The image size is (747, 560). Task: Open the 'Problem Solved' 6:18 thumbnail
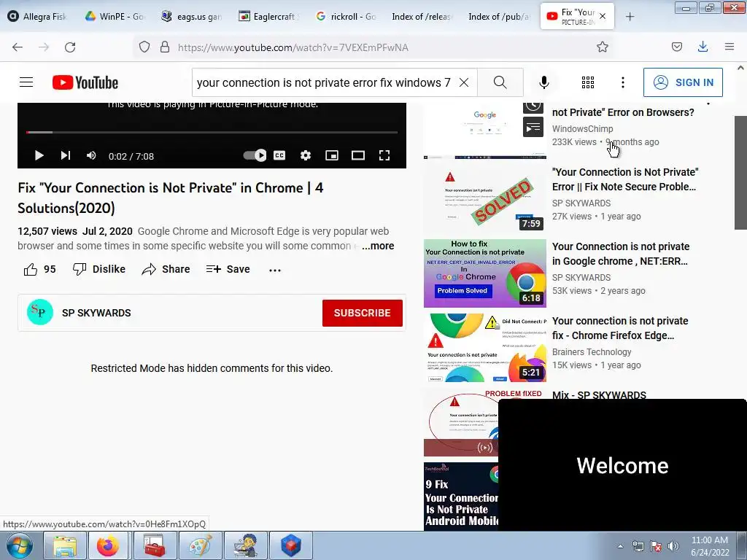point(485,273)
